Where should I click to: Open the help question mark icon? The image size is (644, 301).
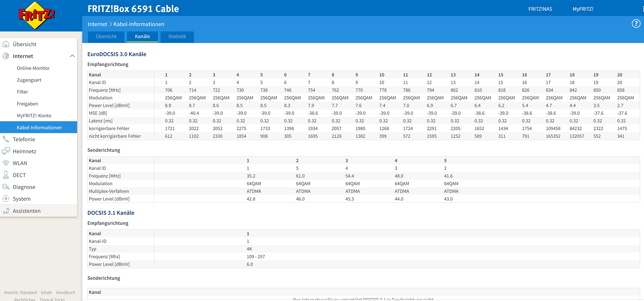[636, 24]
